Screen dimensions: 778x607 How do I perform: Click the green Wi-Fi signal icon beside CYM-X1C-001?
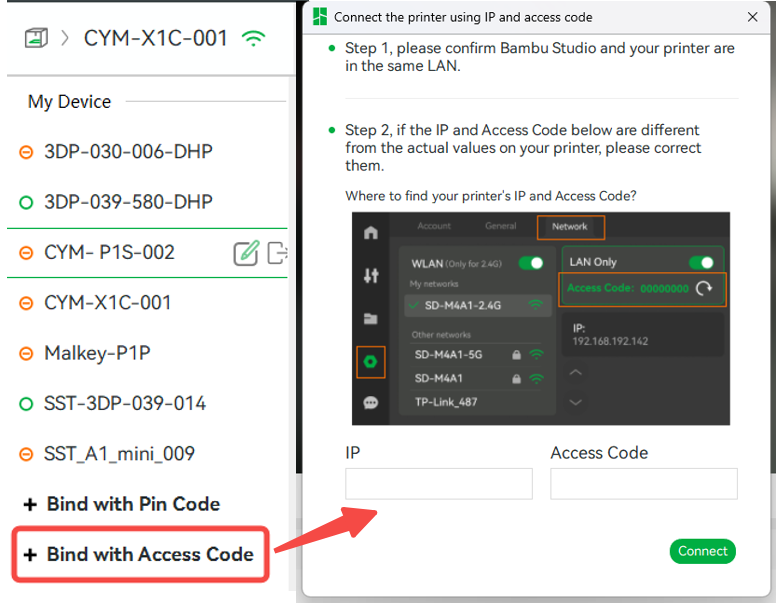[254, 38]
